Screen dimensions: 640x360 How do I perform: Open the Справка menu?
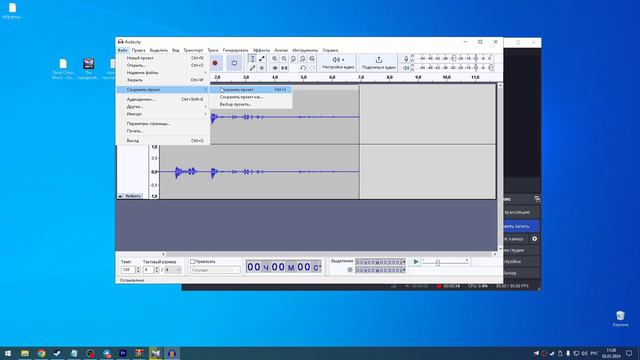click(x=330, y=50)
